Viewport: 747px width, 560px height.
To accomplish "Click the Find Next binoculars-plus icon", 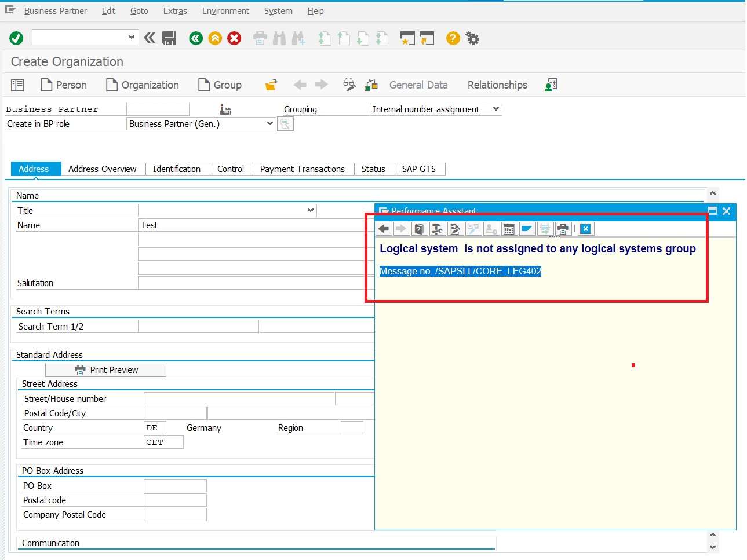I will pyautogui.click(x=298, y=38).
